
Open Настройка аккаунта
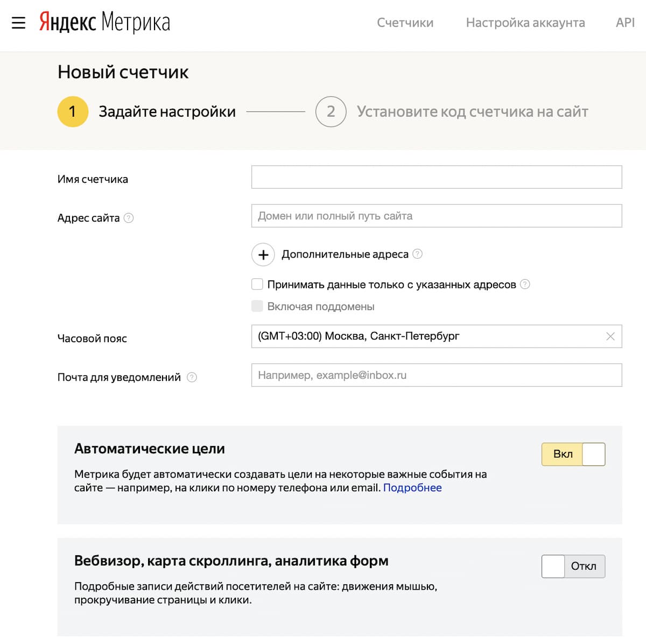coord(525,23)
